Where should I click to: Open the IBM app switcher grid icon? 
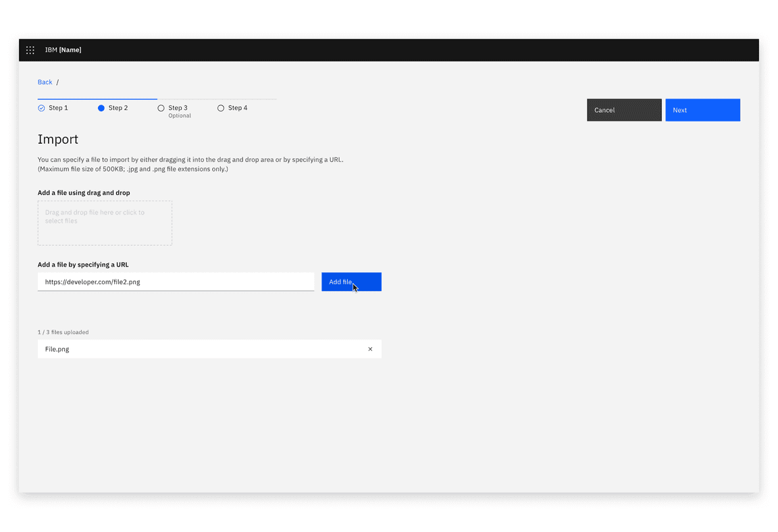tap(30, 49)
